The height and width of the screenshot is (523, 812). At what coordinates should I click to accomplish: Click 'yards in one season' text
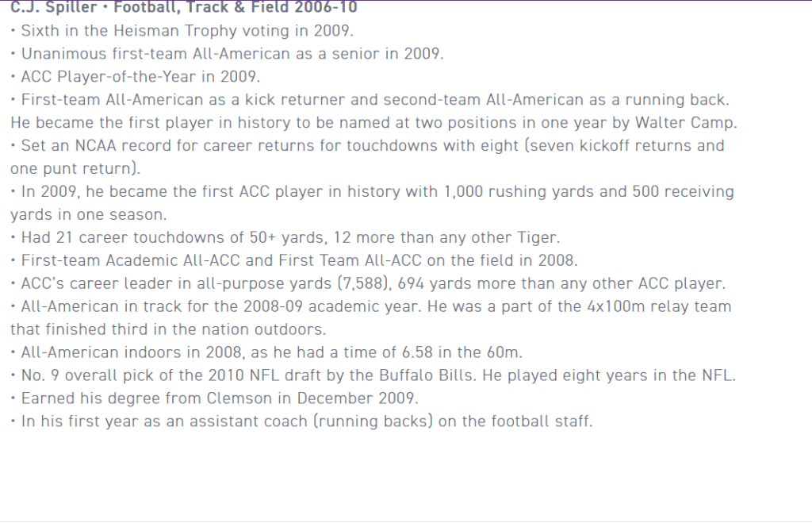[89, 214]
